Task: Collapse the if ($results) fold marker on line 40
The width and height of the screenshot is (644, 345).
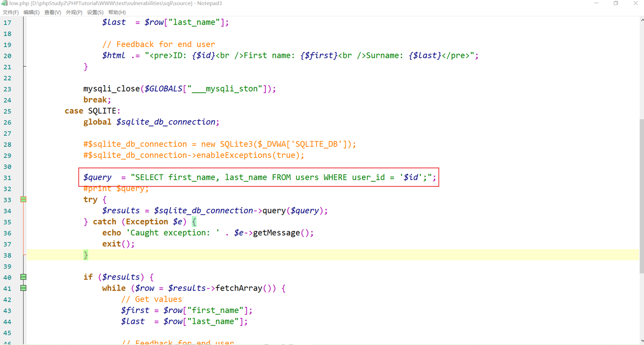Action: coord(24,277)
